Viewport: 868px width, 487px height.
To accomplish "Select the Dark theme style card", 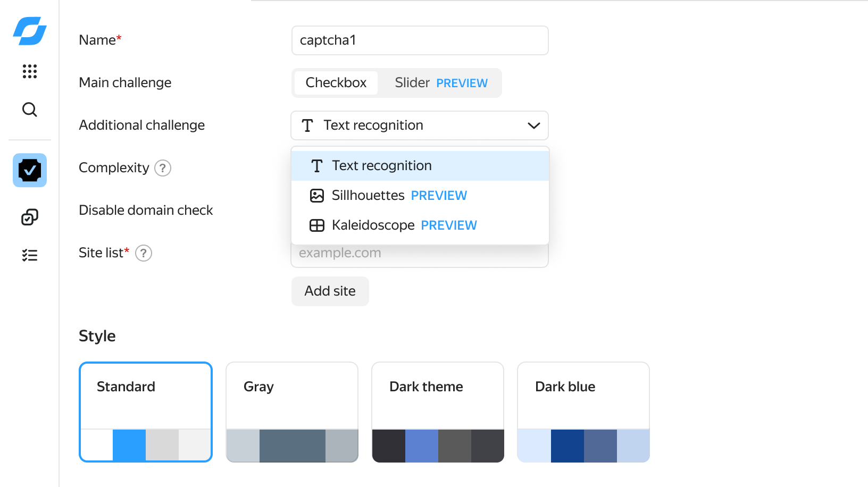I will (x=438, y=412).
